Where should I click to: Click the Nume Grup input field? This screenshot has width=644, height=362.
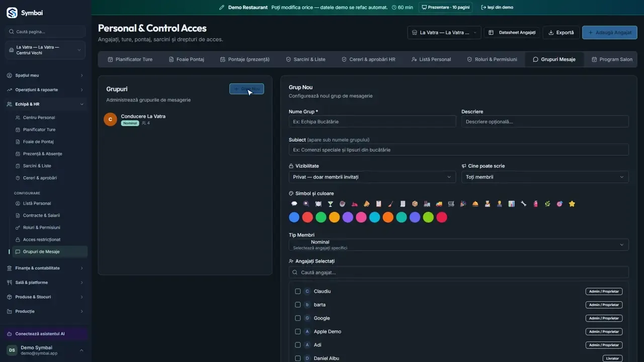[x=372, y=121]
